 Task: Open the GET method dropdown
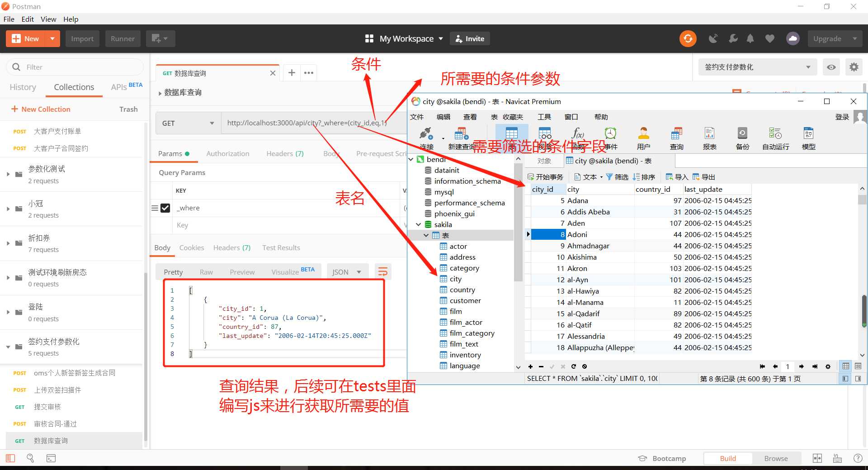pos(188,123)
